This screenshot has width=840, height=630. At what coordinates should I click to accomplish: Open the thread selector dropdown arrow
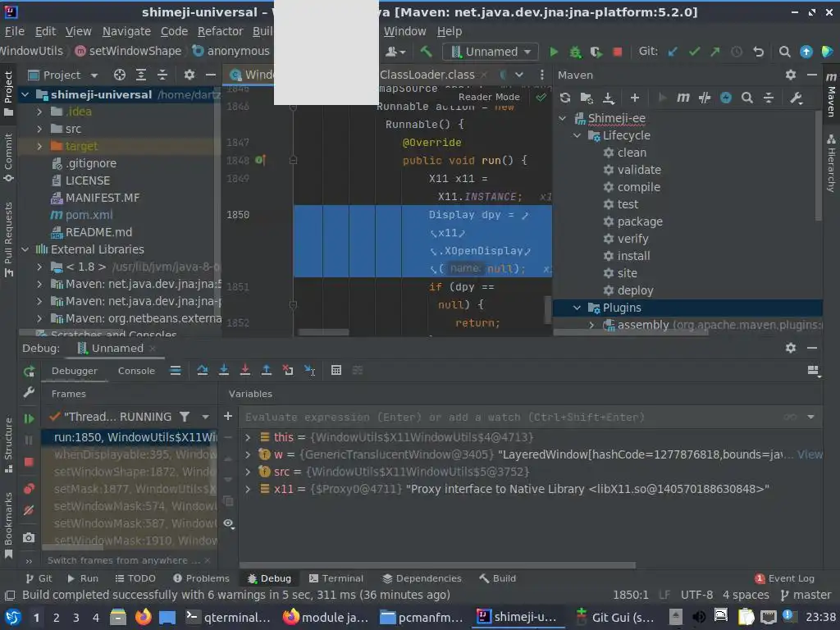click(205, 417)
